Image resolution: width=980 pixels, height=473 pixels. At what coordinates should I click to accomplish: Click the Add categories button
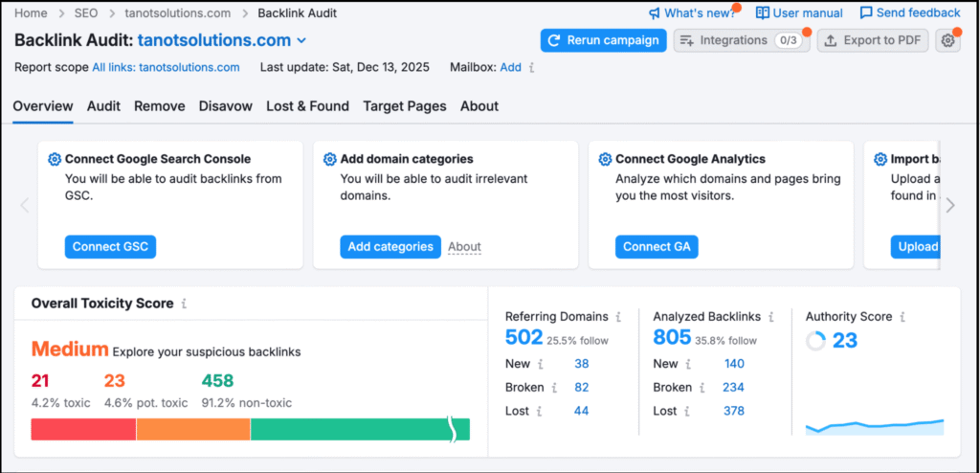tap(390, 246)
